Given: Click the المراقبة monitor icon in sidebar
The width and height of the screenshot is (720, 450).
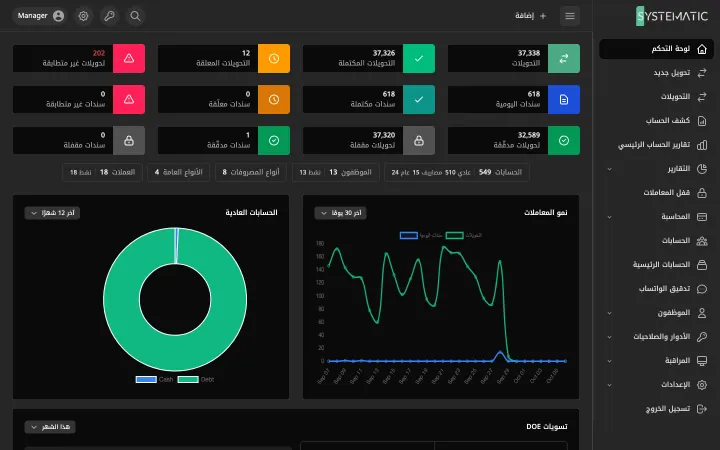Looking at the screenshot, I should pyautogui.click(x=702, y=360).
